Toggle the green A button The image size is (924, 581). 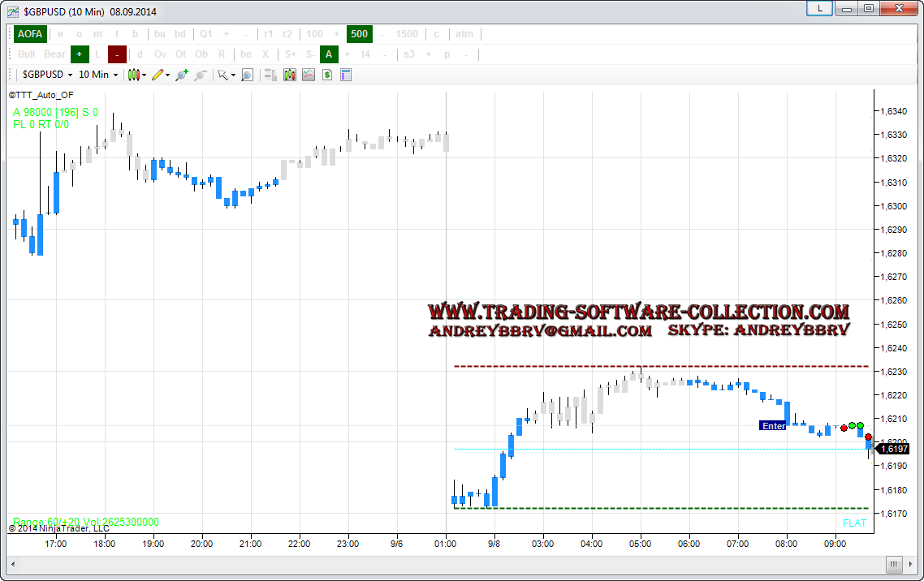328,54
